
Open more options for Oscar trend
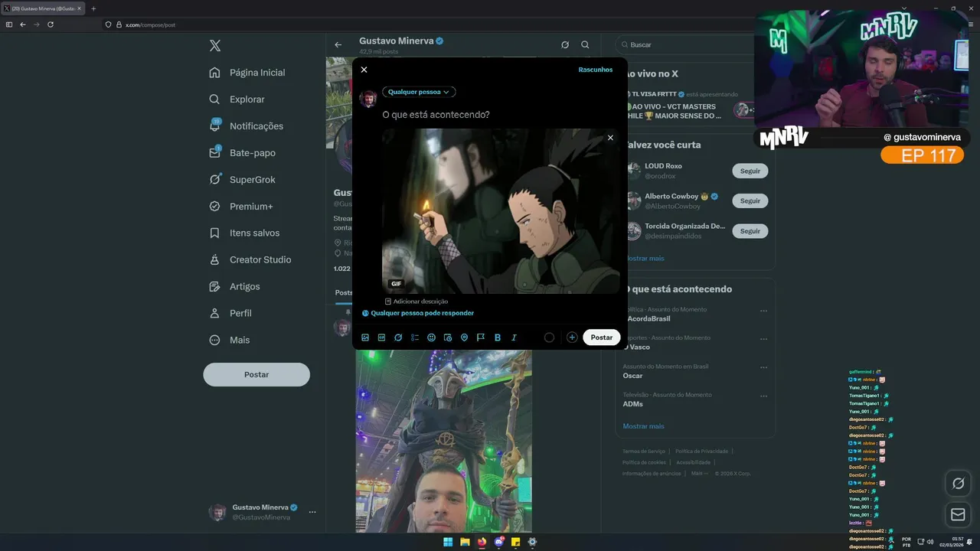[763, 367]
